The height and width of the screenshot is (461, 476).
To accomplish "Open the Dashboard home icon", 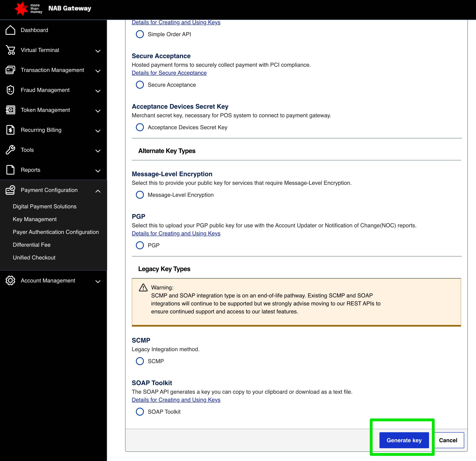I will click(10, 30).
